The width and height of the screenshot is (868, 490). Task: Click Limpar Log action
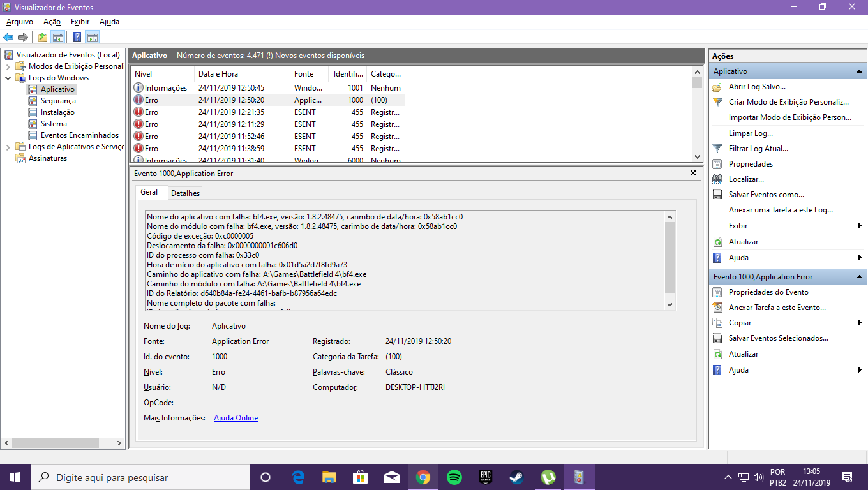[751, 133]
